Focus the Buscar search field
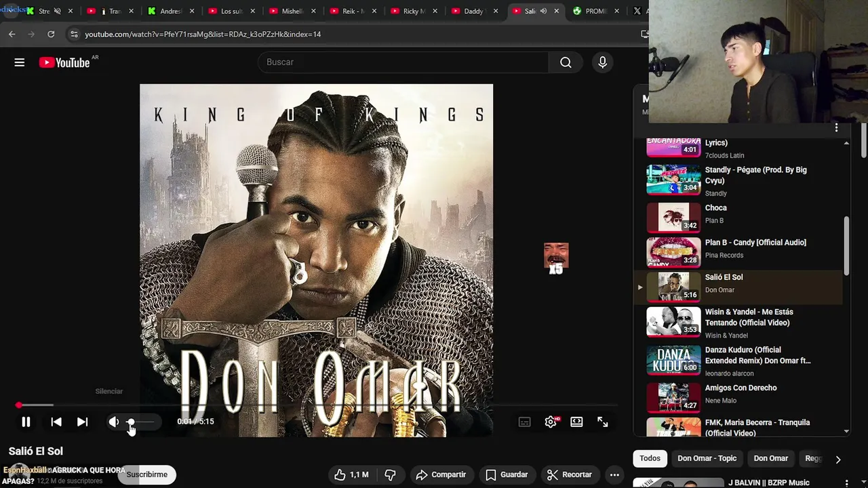The image size is (868, 488). 403,62
